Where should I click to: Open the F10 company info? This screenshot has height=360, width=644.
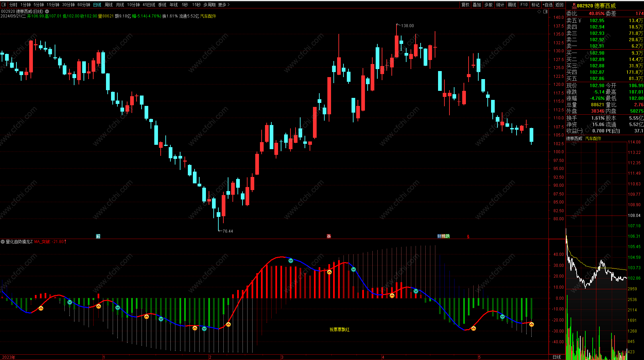pos(524,5)
